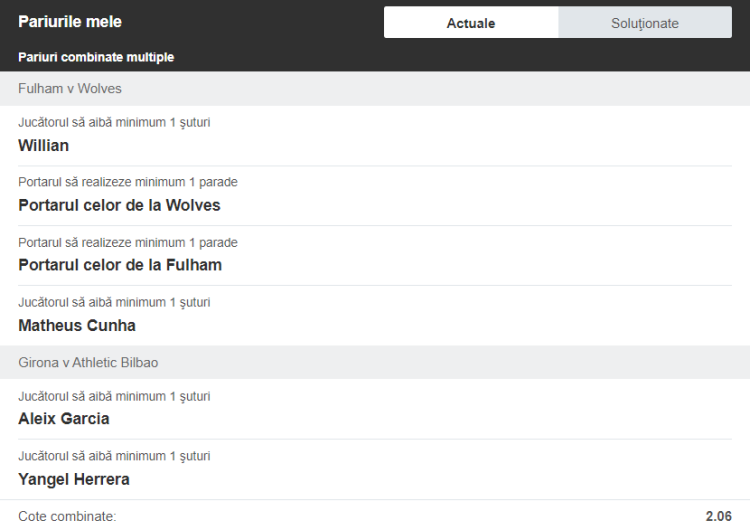Select the 2.06 combined odds value
750x530 pixels.
coord(718,516)
